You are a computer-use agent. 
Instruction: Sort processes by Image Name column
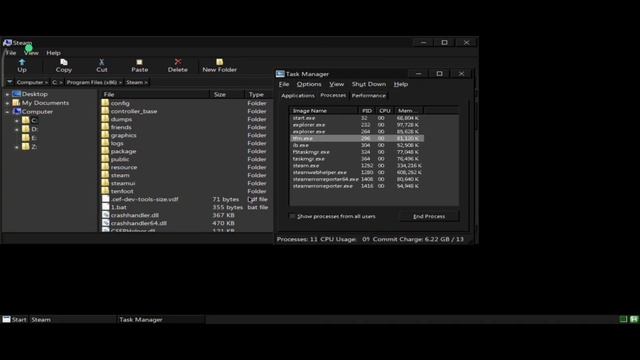(324, 111)
